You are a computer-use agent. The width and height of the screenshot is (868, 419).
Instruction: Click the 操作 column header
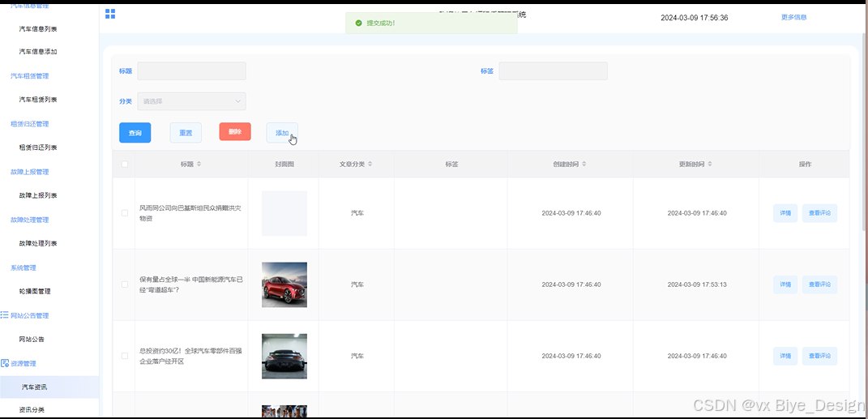pos(805,165)
